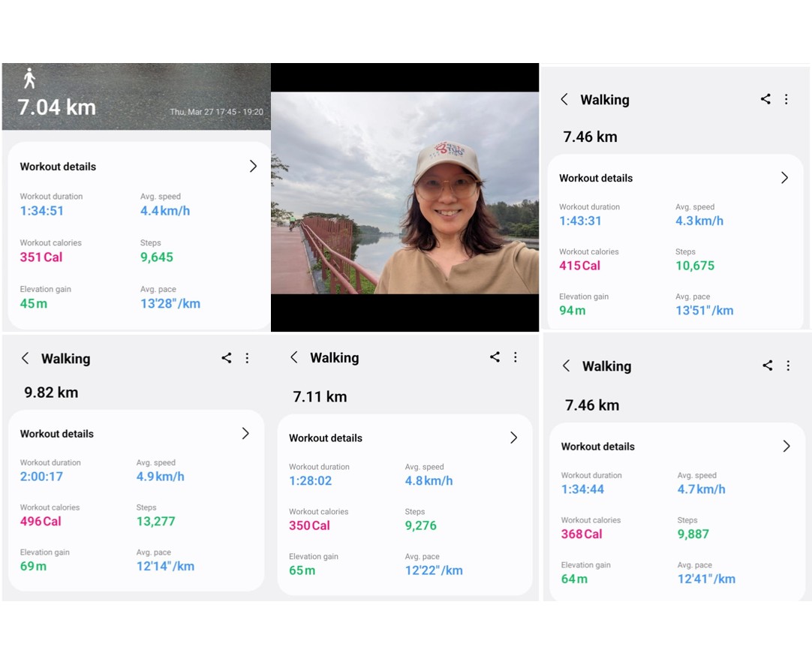Screen dimensions: 812x671
Task: Expand Workout details for the 7.04 km walk
Action: (x=253, y=167)
